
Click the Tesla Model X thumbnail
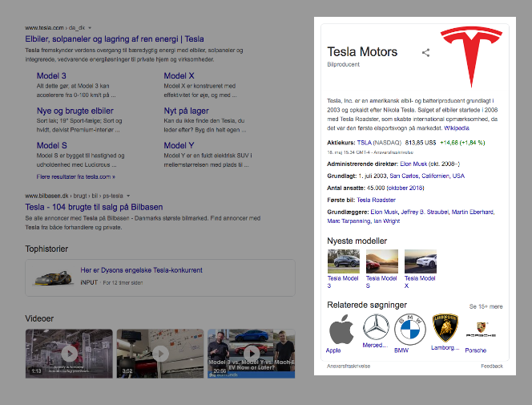421,261
